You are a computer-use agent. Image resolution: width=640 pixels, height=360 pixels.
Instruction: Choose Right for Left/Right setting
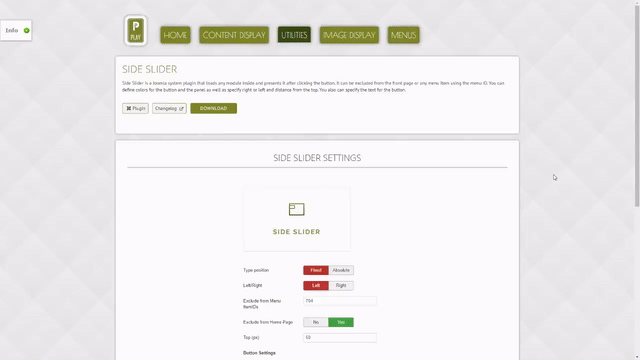[x=341, y=286]
